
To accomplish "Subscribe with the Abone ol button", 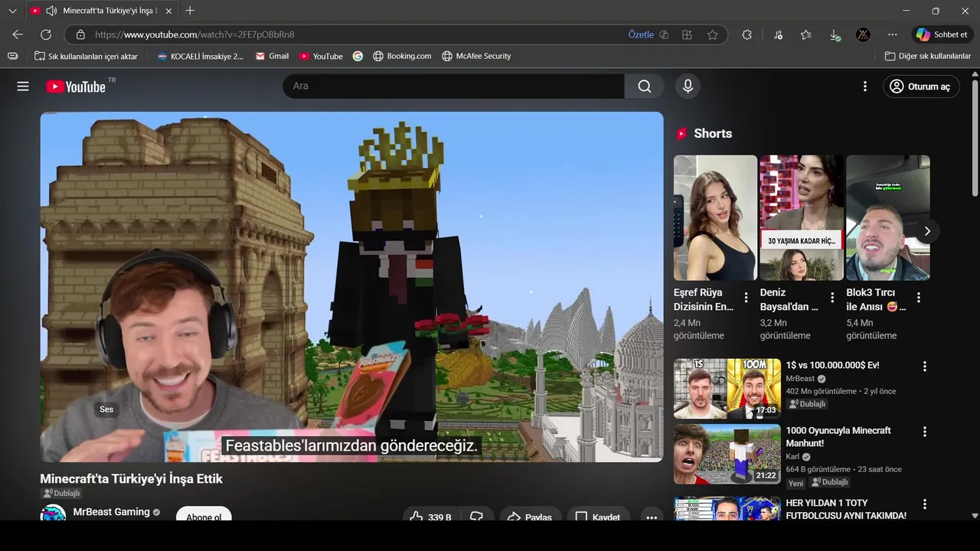I will pos(204,514).
